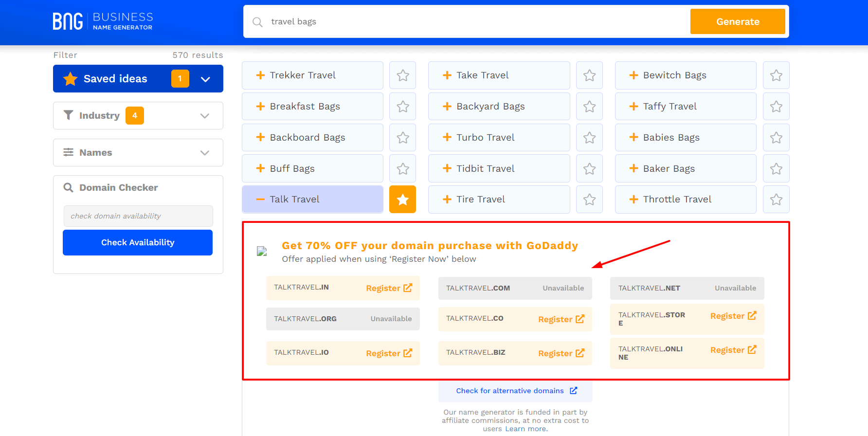Screen dimensions: 868x436
Task: Click the plus icon next to Bewitch Bags
Action: (633, 75)
